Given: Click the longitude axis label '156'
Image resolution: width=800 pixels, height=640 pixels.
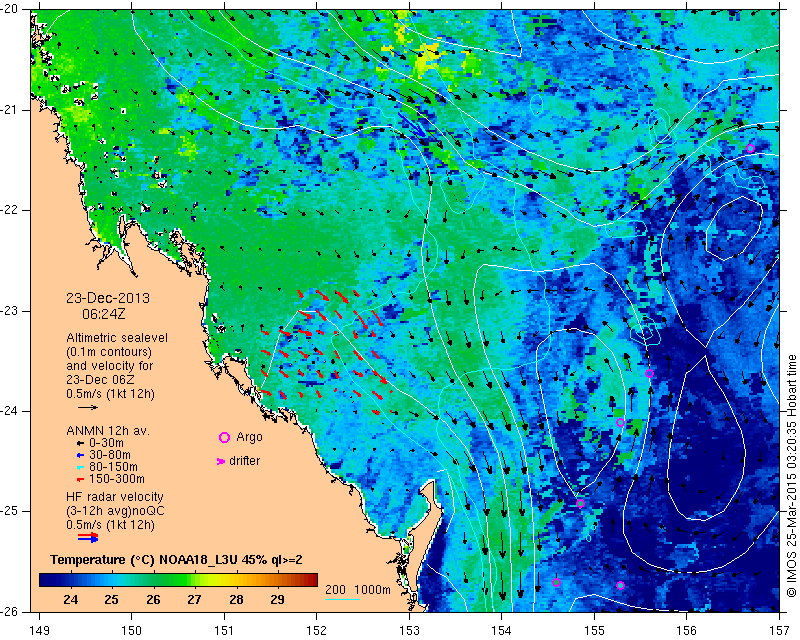Looking at the screenshot, I should (x=687, y=630).
